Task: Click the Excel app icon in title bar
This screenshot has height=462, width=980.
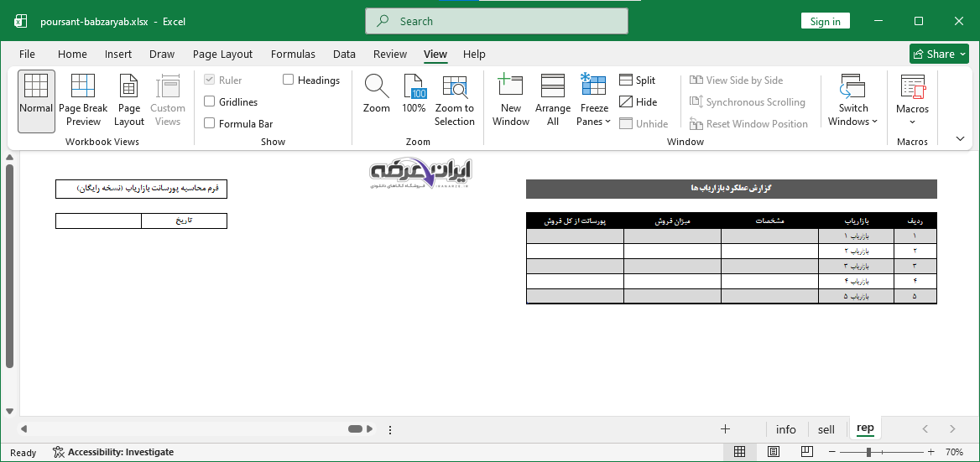Action: click(x=21, y=21)
